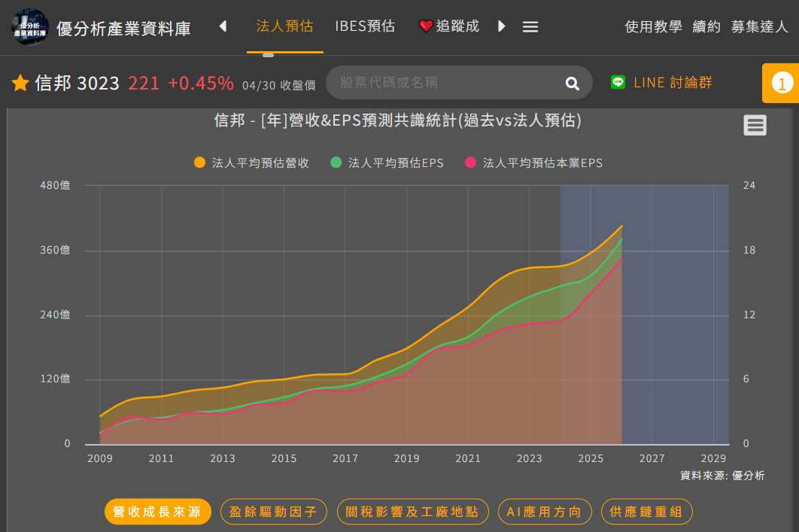The height and width of the screenshot is (532, 799).
Task: Switch to the IBES預估 tab
Action: [365, 26]
